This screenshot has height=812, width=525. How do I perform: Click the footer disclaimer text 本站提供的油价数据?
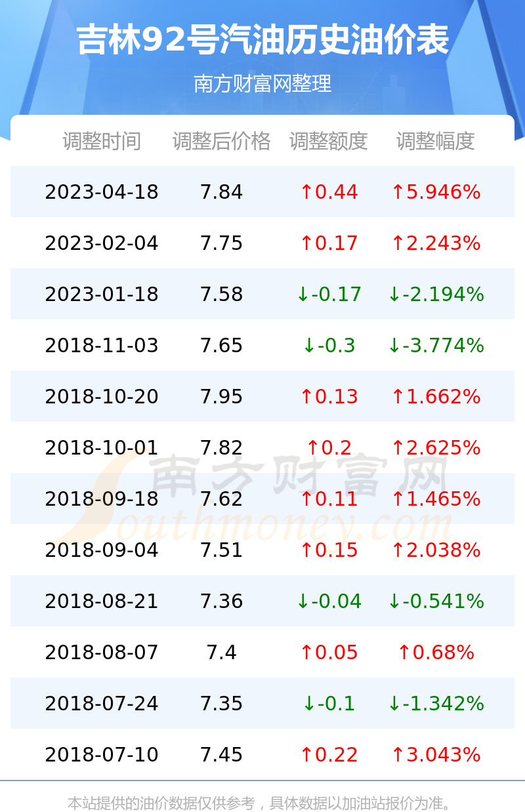pyautogui.click(x=133, y=803)
